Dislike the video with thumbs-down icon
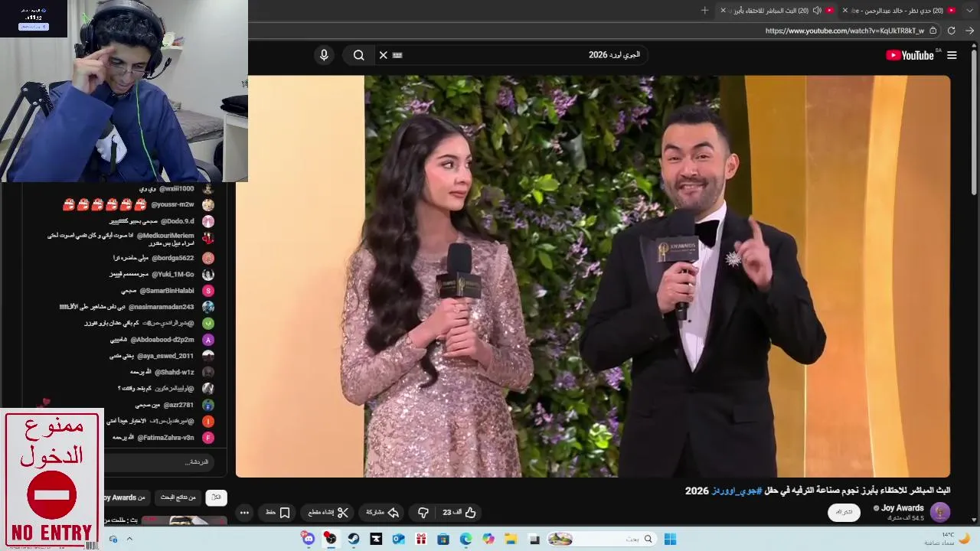Viewport: 980px width, 551px height. [x=423, y=513]
